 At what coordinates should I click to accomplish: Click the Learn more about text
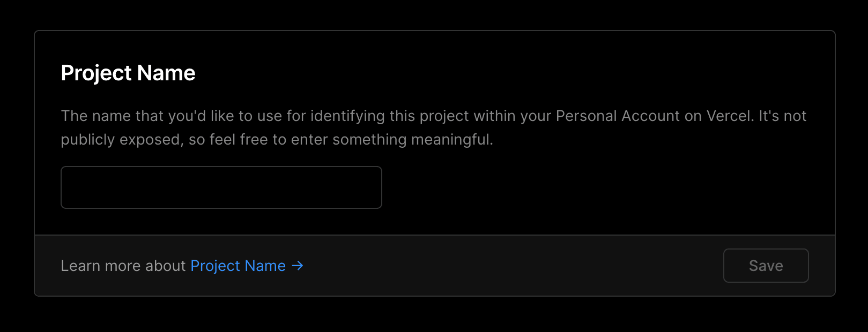(124, 266)
